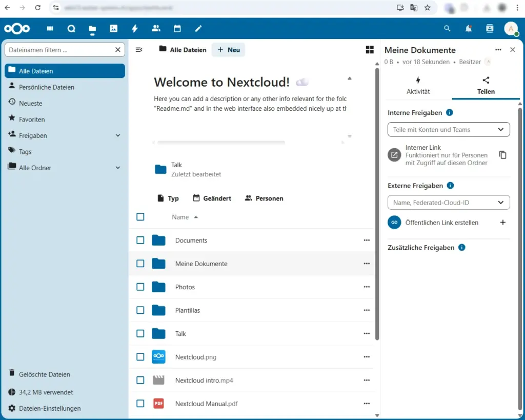The image size is (525, 420).
Task: Click the Alle Dateien breadcrumb
Action: coord(183,50)
